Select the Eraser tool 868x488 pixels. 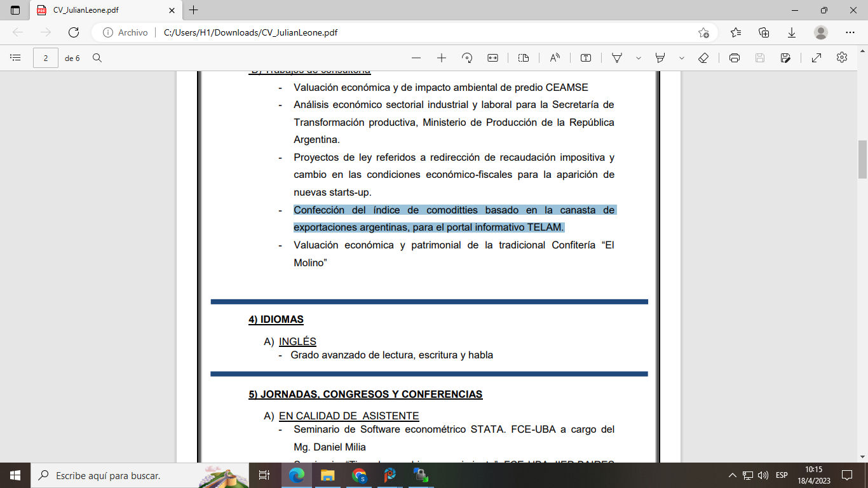point(703,58)
